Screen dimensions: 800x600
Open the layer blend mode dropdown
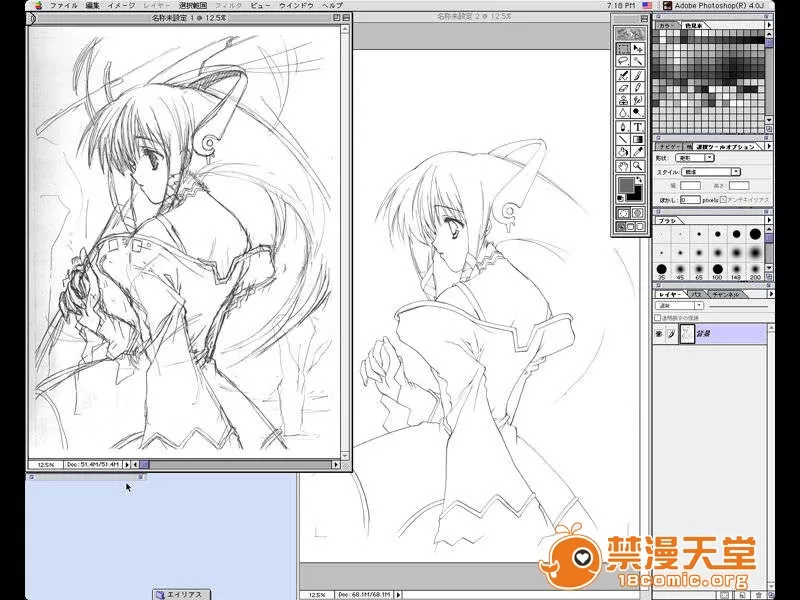[678, 306]
